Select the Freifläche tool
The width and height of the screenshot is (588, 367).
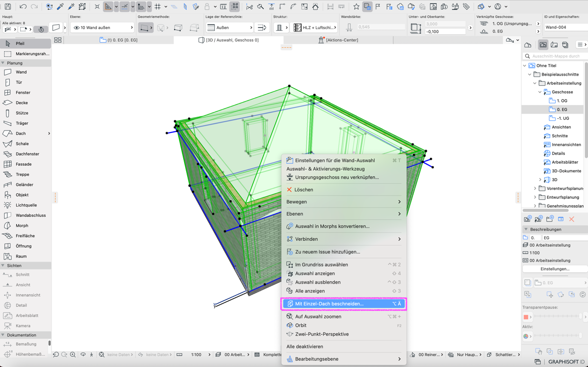26,236
